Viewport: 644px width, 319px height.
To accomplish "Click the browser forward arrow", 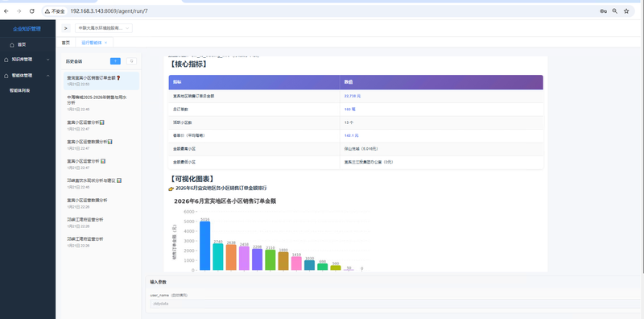I will (19, 11).
